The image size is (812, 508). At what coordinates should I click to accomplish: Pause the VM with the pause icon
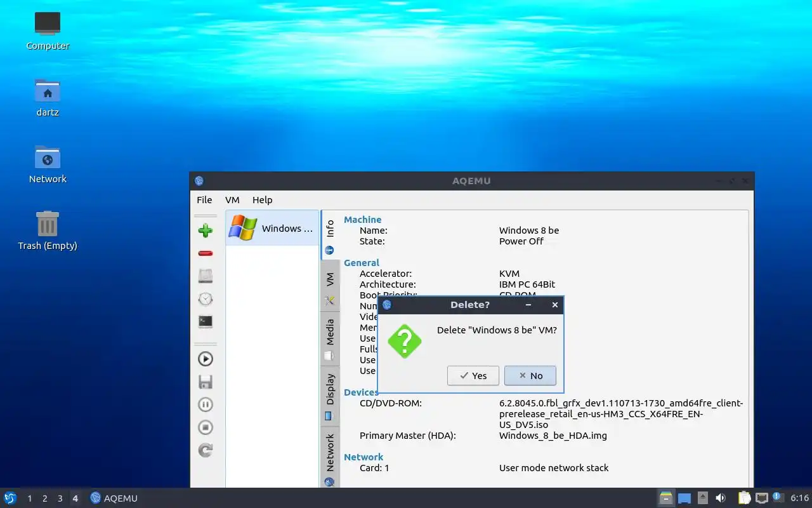205,404
